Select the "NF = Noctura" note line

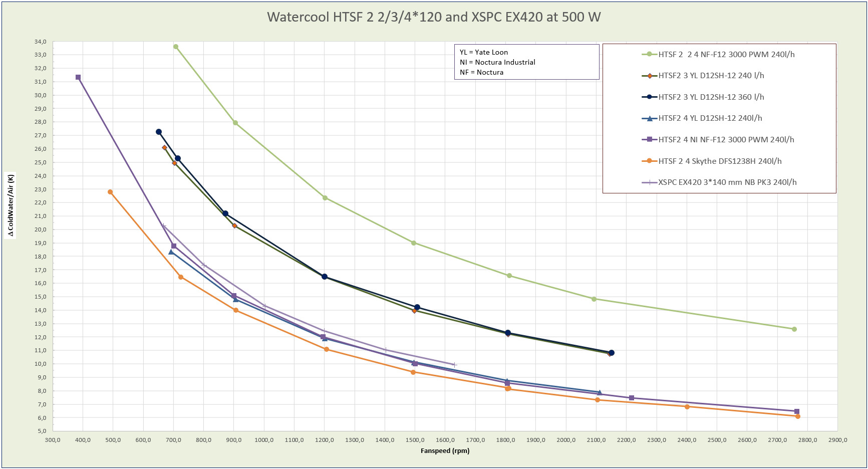pyautogui.click(x=481, y=72)
